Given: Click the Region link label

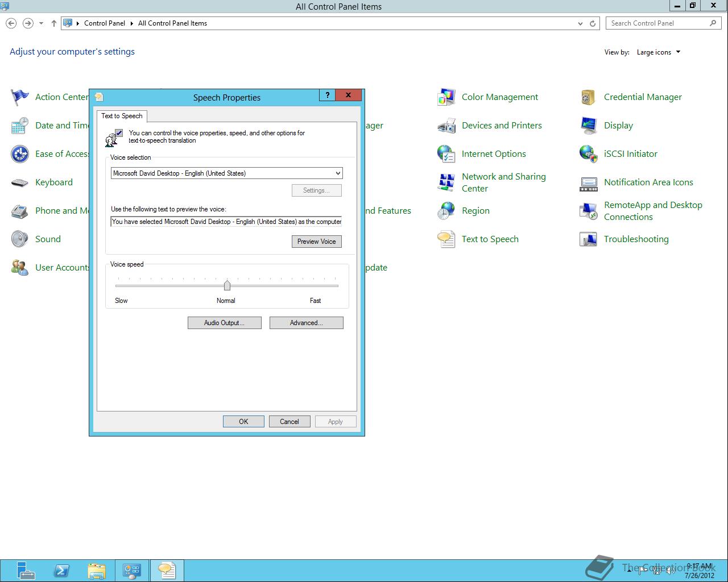Looking at the screenshot, I should (x=475, y=211).
